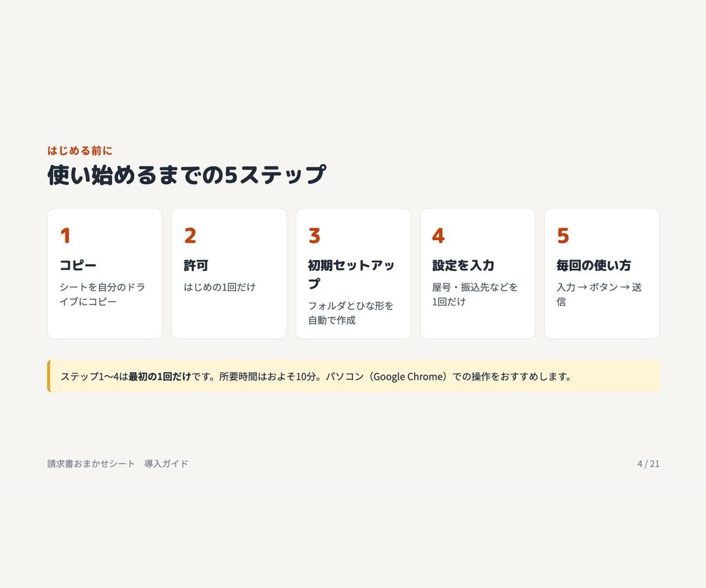Click the 'コピー' step title
This screenshot has height=588, width=706.
[78, 265]
